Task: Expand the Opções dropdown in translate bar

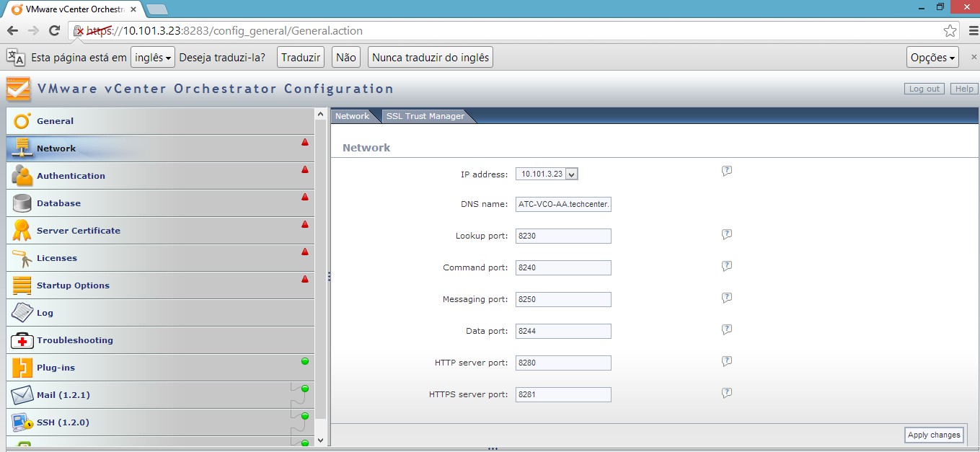Action: pyautogui.click(x=932, y=58)
